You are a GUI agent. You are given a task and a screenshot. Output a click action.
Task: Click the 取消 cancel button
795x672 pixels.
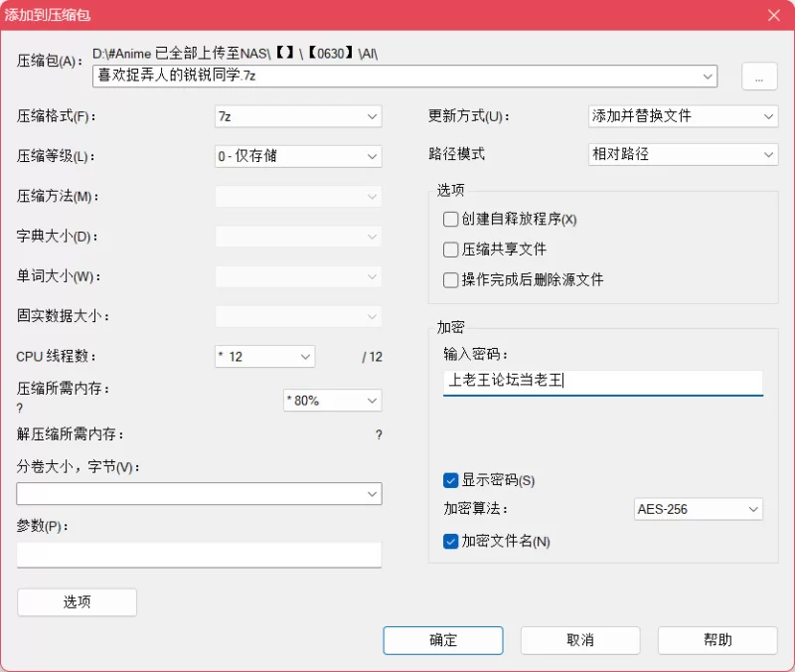tap(580, 640)
